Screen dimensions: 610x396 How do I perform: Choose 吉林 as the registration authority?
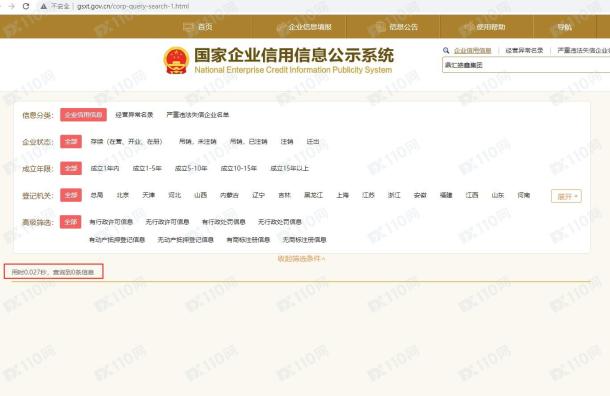click(x=284, y=195)
